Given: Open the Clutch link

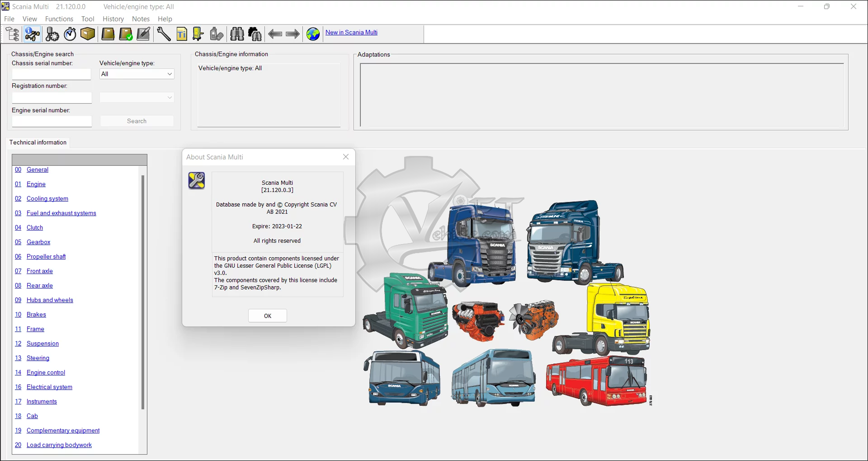Looking at the screenshot, I should pyautogui.click(x=35, y=227).
